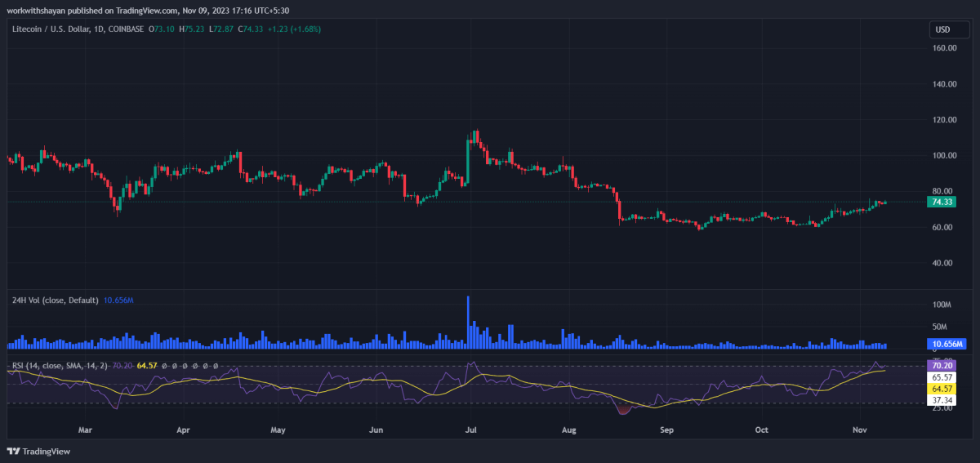980x463 pixels.
Task: Click the red oversold RSI dip in August
Action: pyautogui.click(x=624, y=410)
